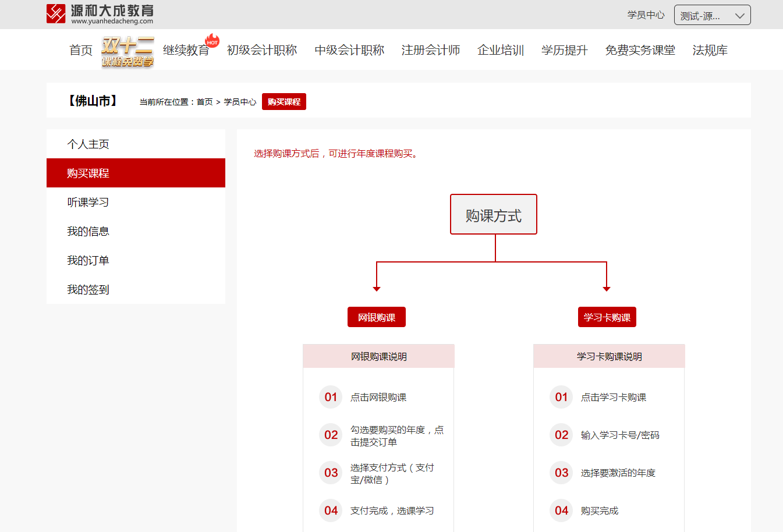Click the 源和大成教育 site logo
The image size is (783, 532).
pos(100,14)
